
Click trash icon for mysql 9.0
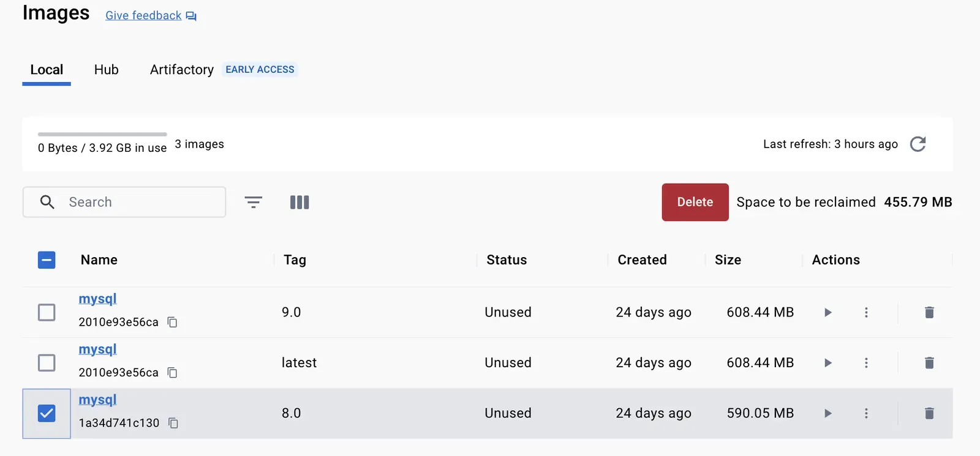929,312
